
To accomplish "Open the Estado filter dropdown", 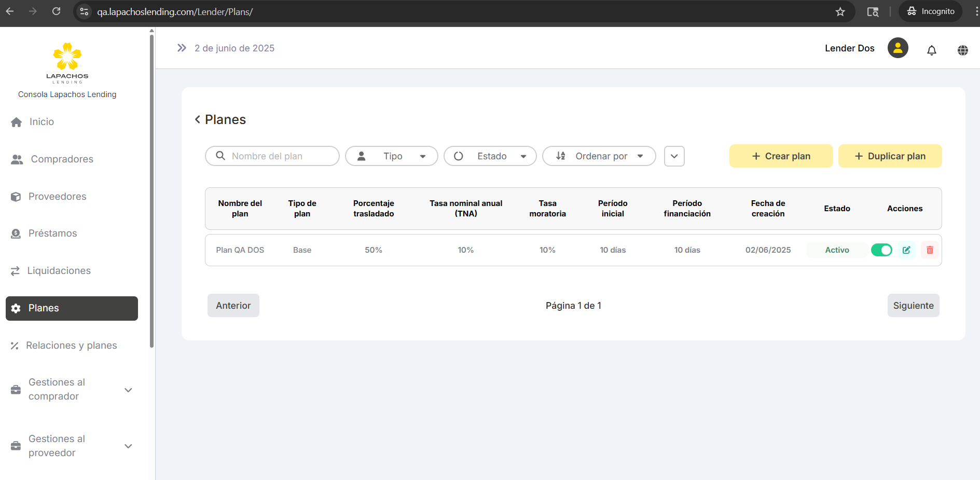I will (490, 156).
